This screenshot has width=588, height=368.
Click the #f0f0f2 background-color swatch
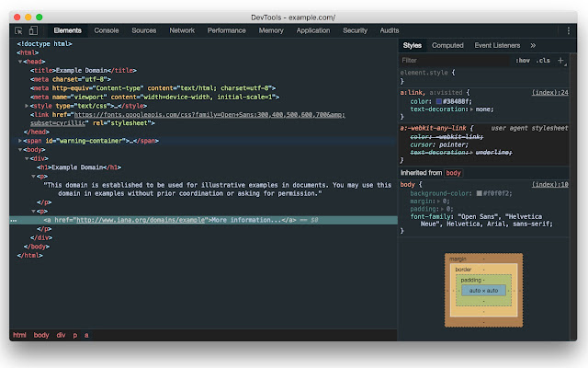click(x=481, y=192)
